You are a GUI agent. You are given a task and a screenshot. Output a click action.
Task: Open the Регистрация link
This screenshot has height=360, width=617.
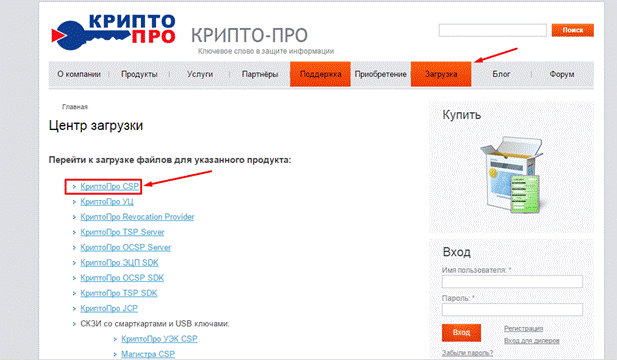[x=523, y=329]
